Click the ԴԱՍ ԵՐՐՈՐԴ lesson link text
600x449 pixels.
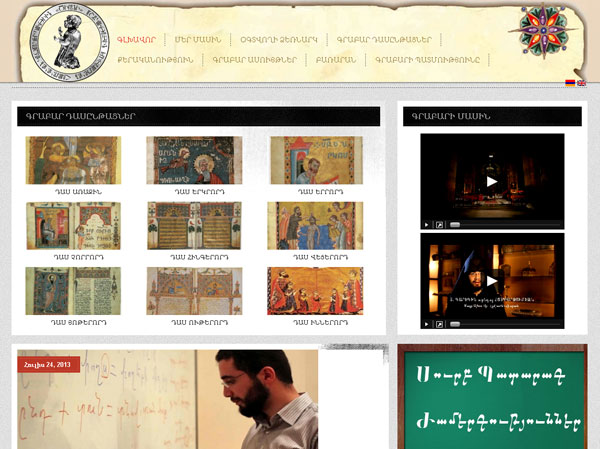pyautogui.click(x=320, y=192)
